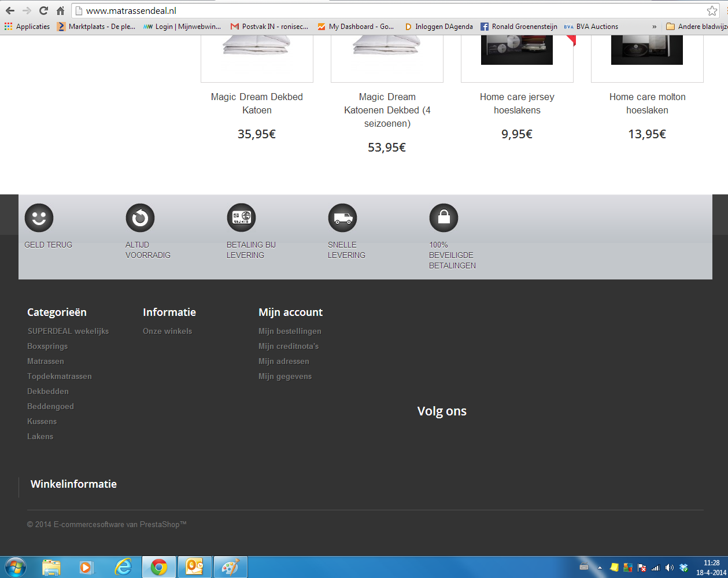This screenshot has height=578, width=728.
Task: Open the network signal tray icon
Action: (656, 568)
